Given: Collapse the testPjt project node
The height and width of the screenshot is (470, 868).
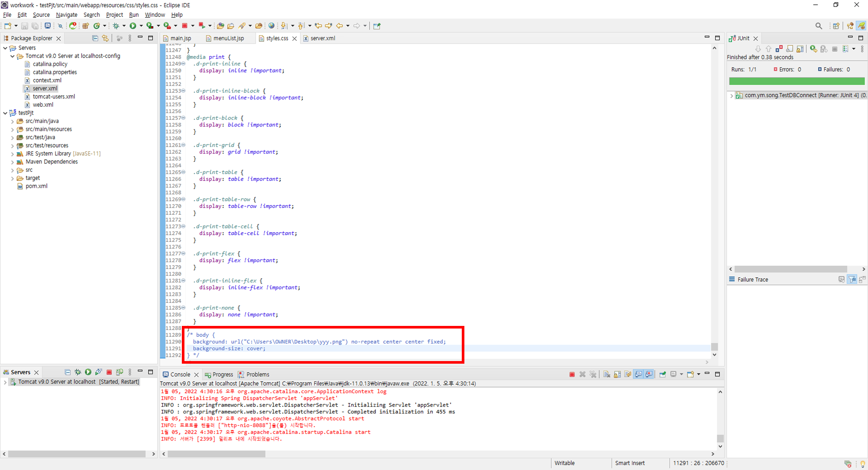Looking at the screenshot, I should pyautogui.click(x=5, y=113).
